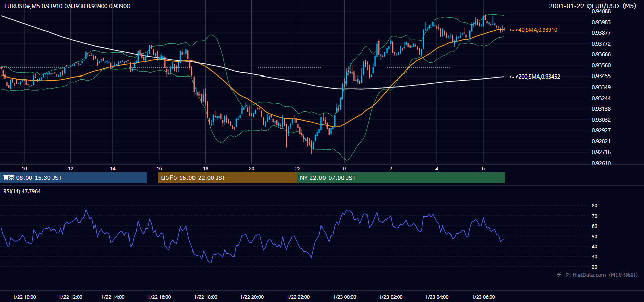Click the 1/22 18:00 bottom time label
The height and width of the screenshot is (302, 644).
206,297
